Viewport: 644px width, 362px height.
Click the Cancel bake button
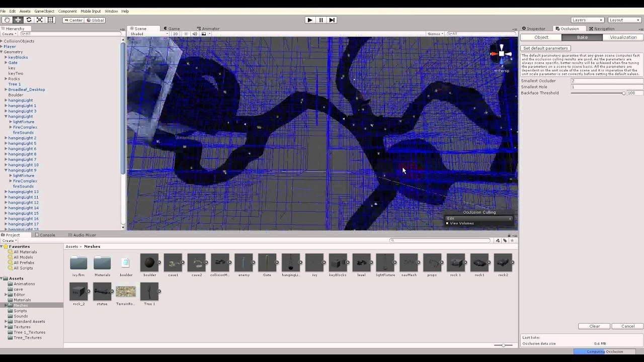click(x=628, y=326)
